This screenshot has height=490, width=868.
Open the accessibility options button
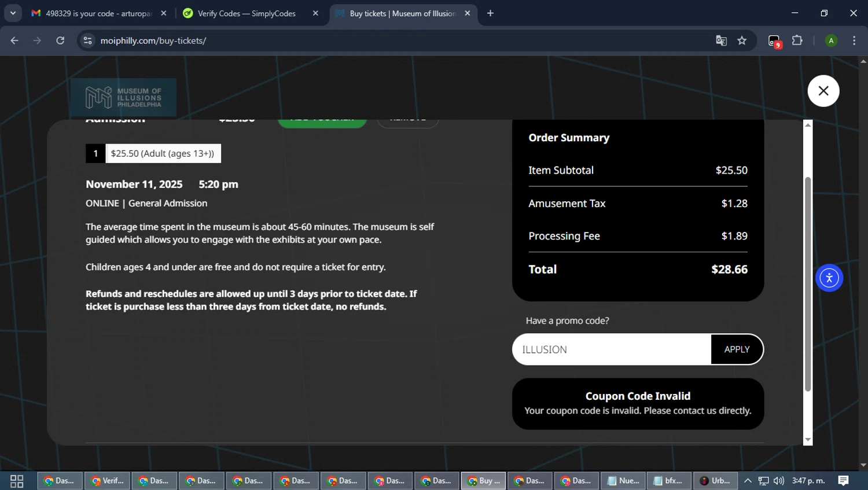(x=829, y=278)
